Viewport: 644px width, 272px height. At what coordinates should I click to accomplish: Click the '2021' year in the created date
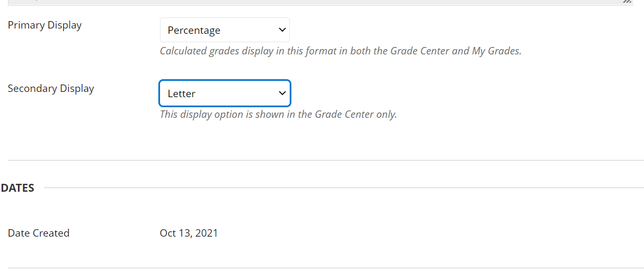pos(206,233)
